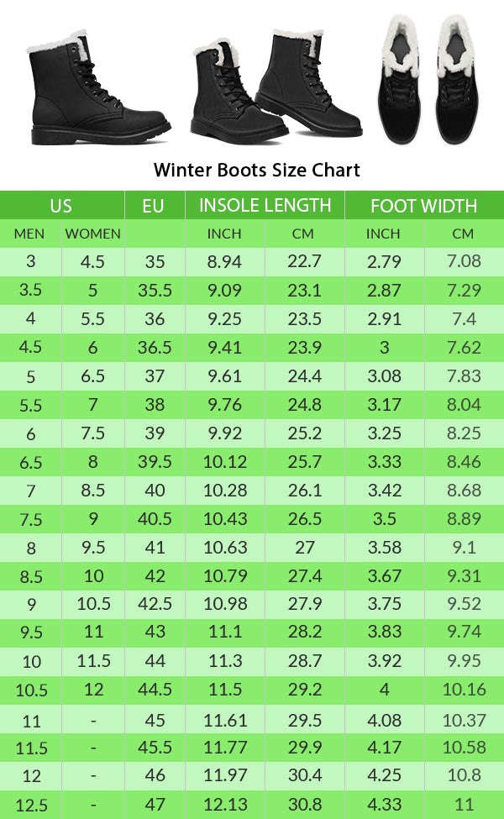Click EU size 35 cell
Screen dimensions: 504x819
[155, 261]
